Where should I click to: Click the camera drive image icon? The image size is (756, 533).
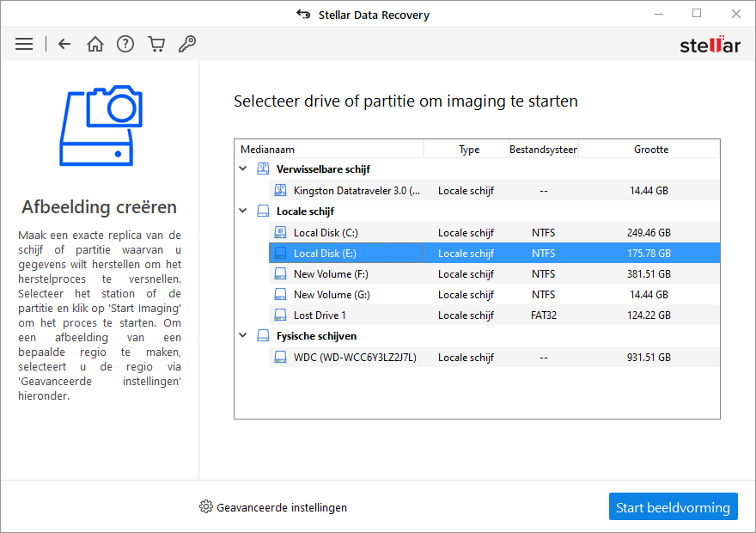[101, 126]
